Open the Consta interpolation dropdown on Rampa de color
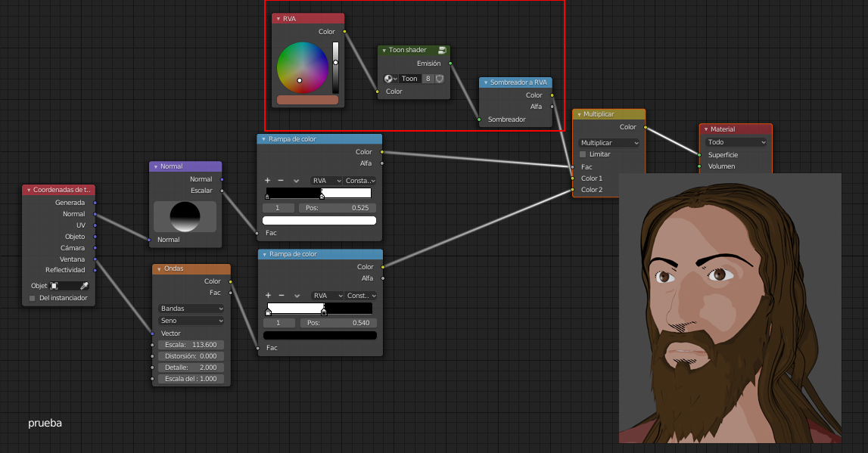Image resolution: width=868 pixels, height=453 pixels. [362, 181]
